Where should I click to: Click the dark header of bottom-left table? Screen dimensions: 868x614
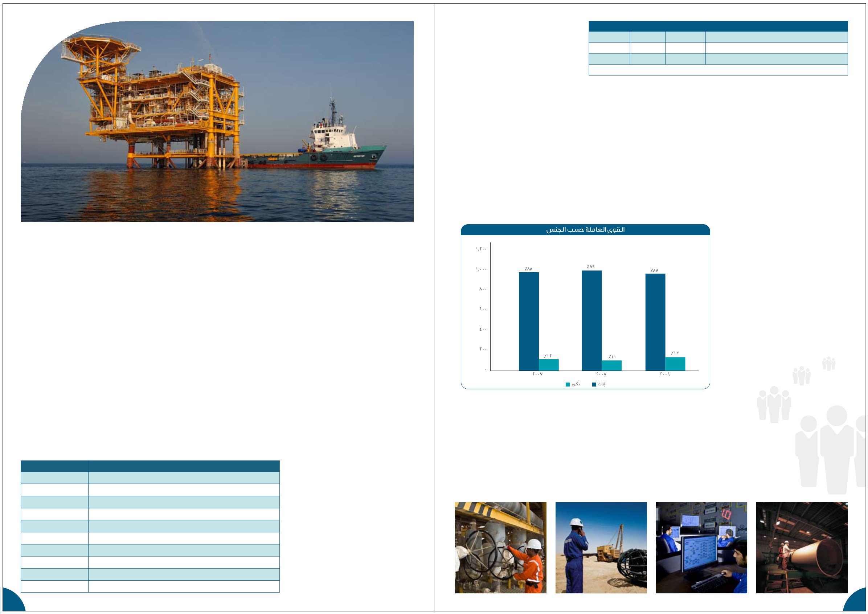point(150,466)
